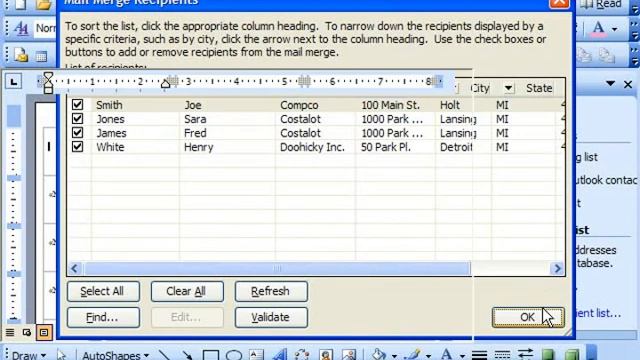Choose Arrow Style in Drawing toolbar
640x360 pixels.
click(525, 355)
